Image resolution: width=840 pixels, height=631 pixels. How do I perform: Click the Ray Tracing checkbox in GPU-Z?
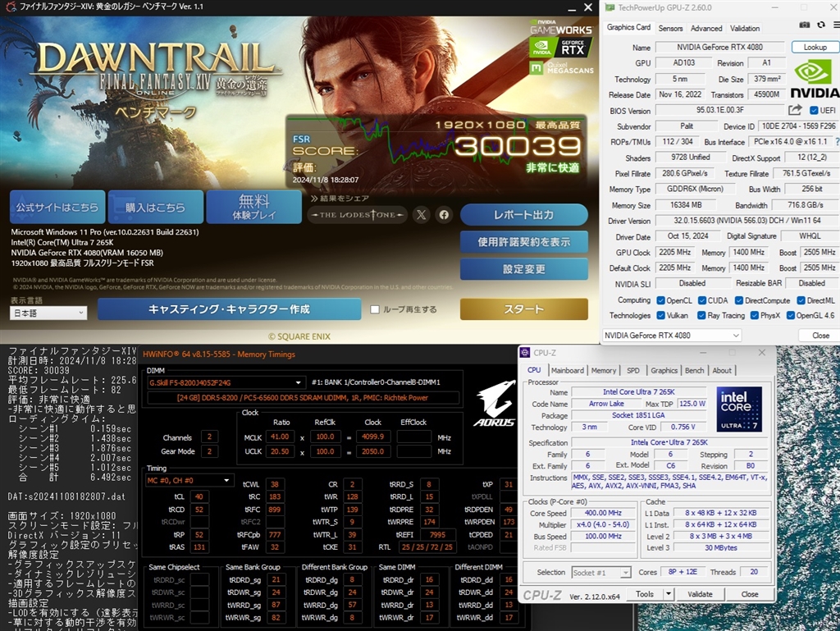point(702,315)
